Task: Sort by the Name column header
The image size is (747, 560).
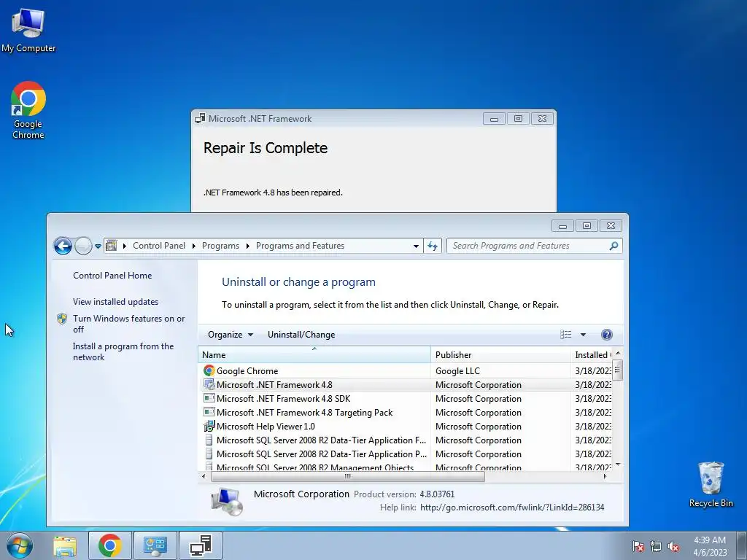Action: [x=314, y=355]
